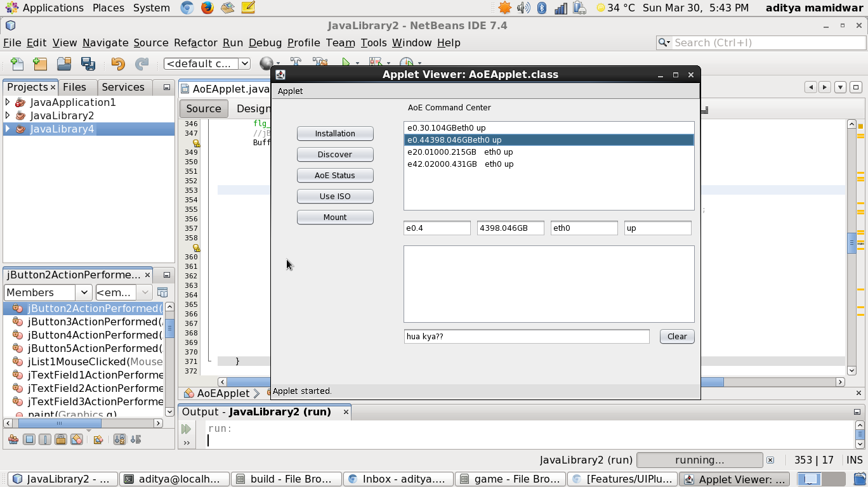Viewport: 868px width, 487px height.
Task: Click the New Project toolbar icon
Action: tap(40, 63)
